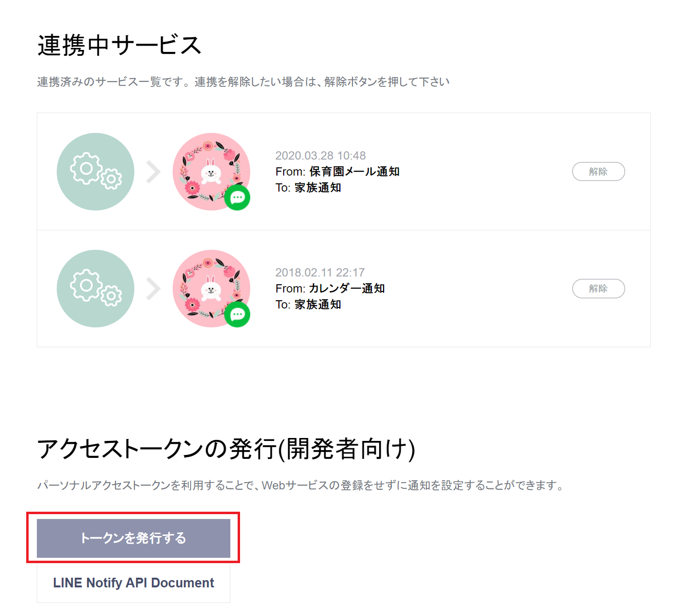This screenshot has height=616, width=677.
Task: Click the アクセストークンの発行(開発者向け) heading
Action: click(x=226, y=449)
